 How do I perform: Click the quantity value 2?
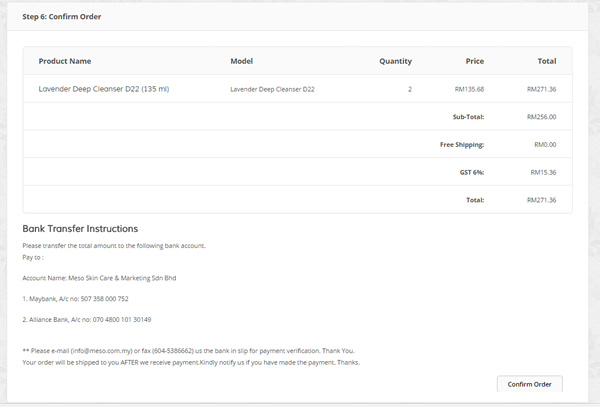coord(410,90)
